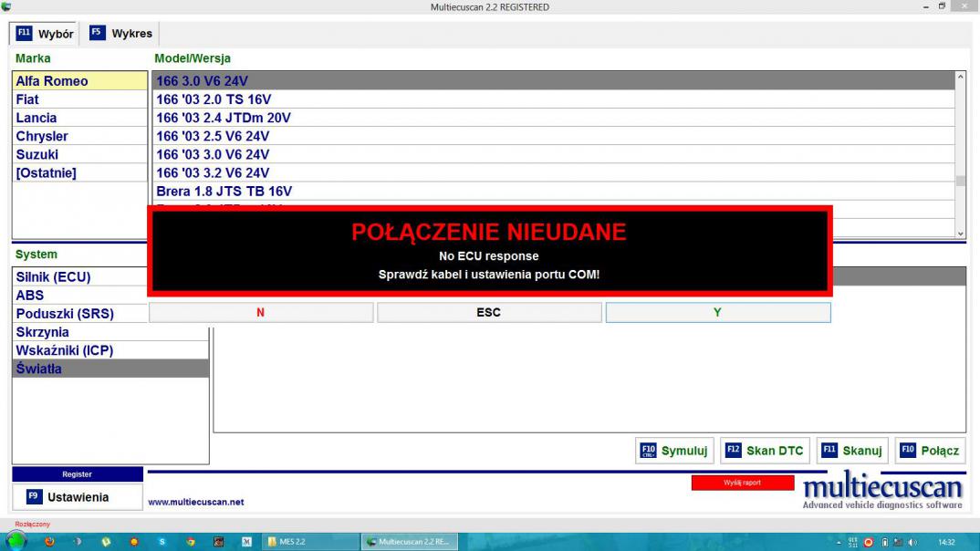Select model 166 3.0 V6 24V (highlighted row)
The height and width of the screenshot is (551, 980).
(x=554, y=81)
